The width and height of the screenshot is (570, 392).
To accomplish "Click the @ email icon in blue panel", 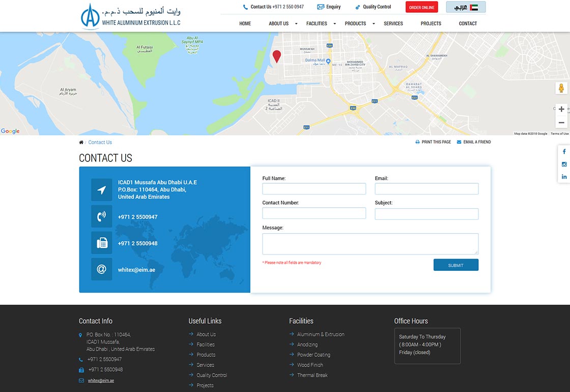I will [101, 269].
